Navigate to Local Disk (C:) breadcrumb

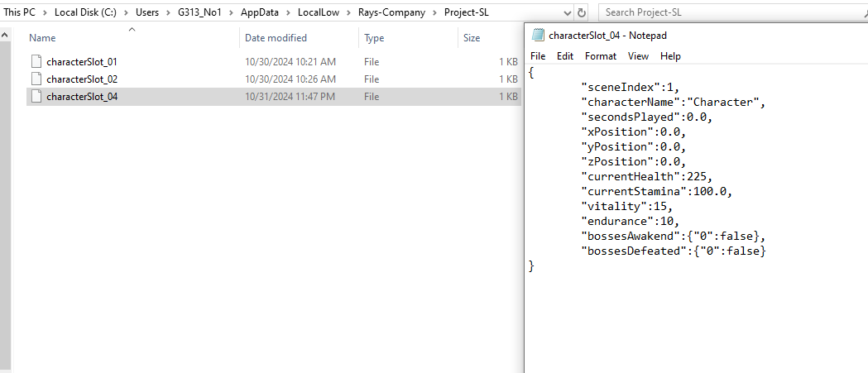tap(85, 12)
